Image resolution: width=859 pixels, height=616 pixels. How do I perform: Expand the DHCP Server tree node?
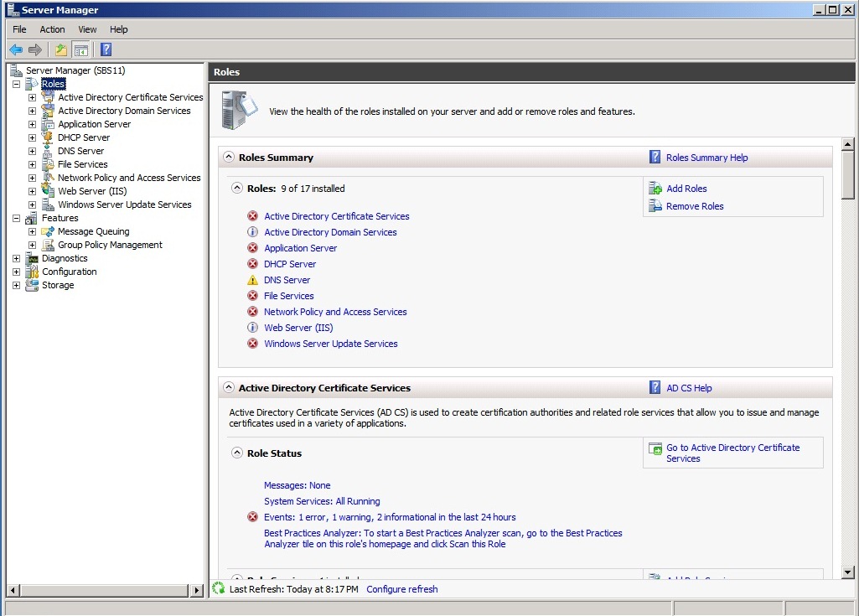tap(31, 137)
